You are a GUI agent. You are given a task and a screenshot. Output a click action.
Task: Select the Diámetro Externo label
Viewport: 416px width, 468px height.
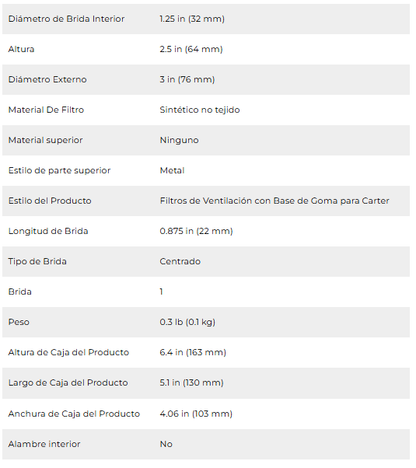(x=47, y=79)
